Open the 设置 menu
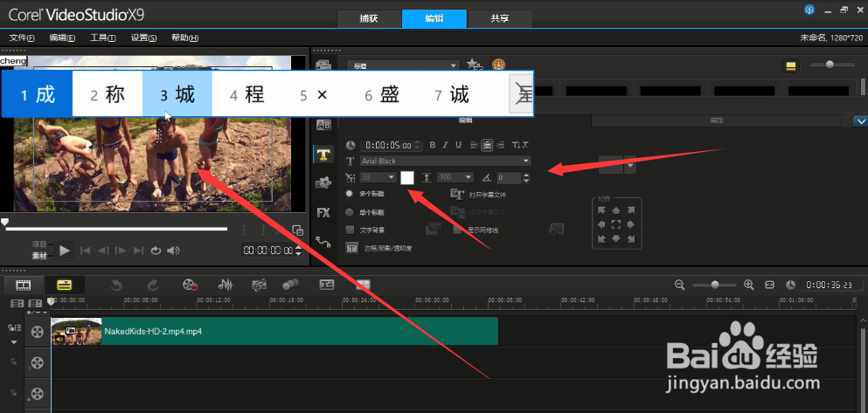The width and height of the screenshot is (868, 413). tap(143, 38)
